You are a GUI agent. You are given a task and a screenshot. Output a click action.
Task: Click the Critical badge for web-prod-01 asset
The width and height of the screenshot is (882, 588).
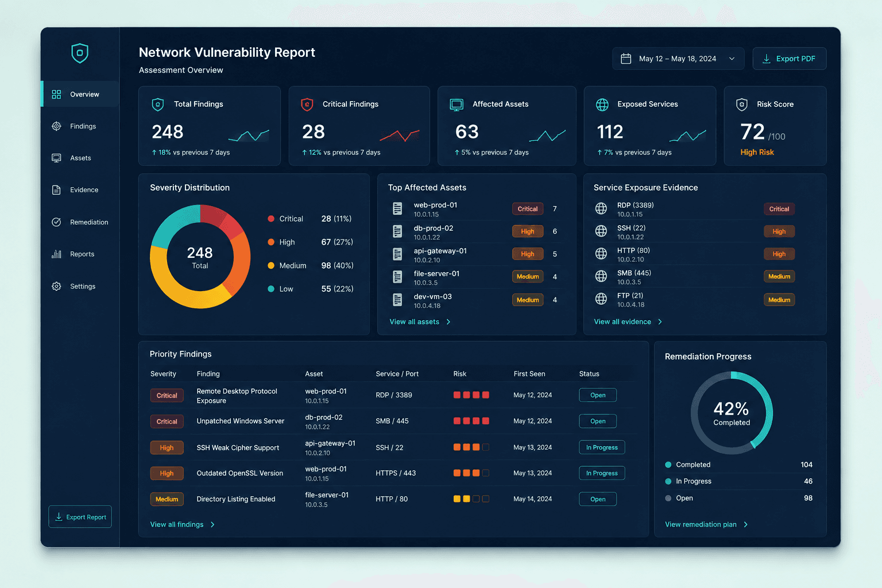[x=528, y=209]
